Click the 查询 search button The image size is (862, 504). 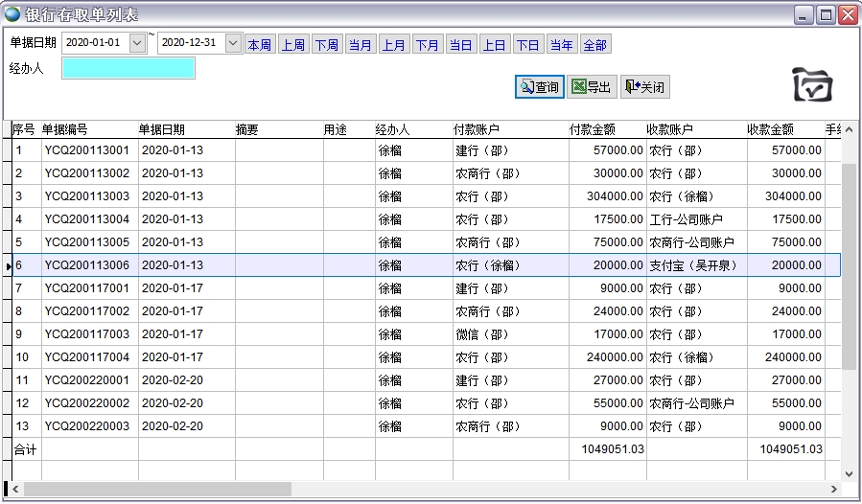pyautogui.click(x=539, y=87)
